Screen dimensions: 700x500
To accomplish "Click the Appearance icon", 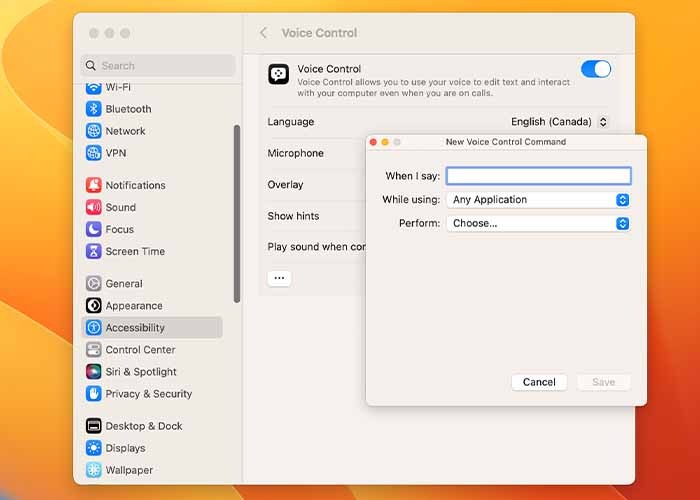I will click(x=93, y=305).
